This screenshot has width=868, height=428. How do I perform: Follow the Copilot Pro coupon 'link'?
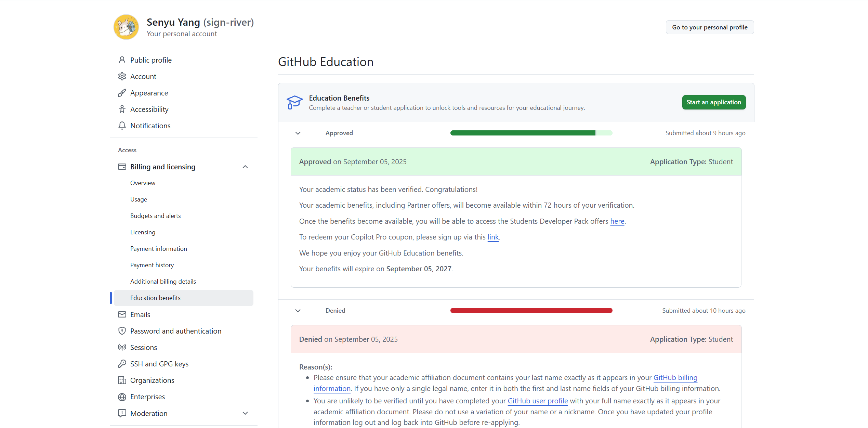tap(493, 237)
